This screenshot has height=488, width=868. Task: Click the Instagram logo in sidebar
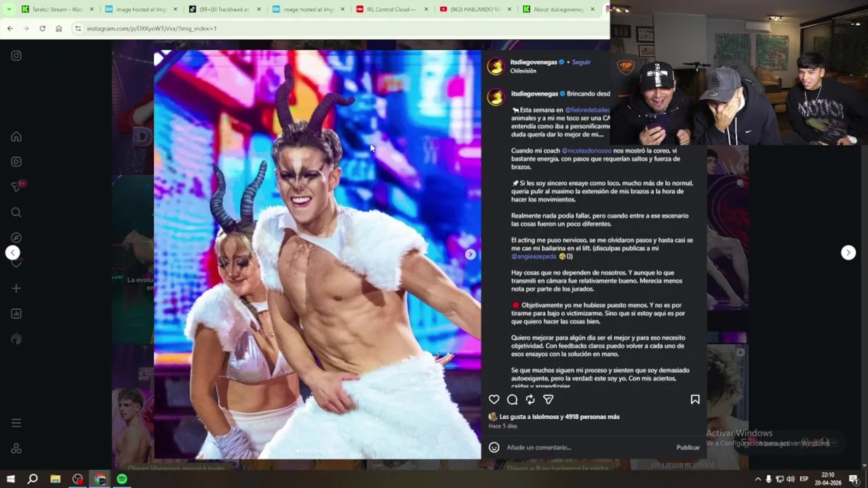click(x=16, y=56)
